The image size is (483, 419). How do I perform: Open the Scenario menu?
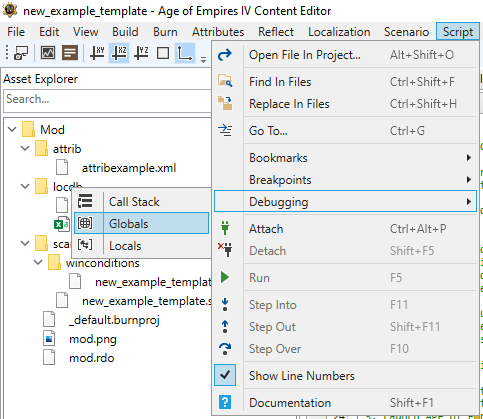point(406,32)
